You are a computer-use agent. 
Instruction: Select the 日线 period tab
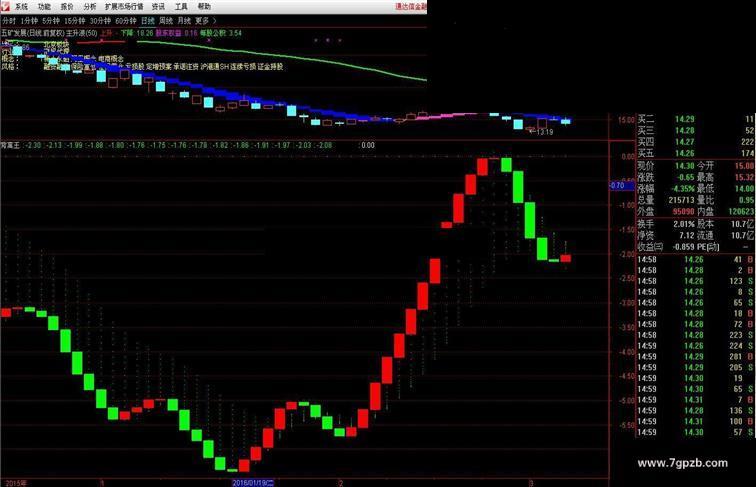point(148,21)
